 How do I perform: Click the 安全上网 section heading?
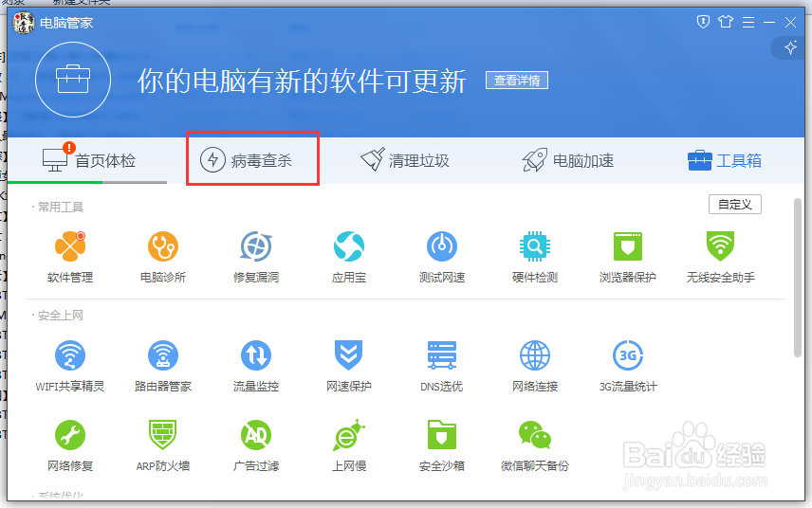(61, 315)
